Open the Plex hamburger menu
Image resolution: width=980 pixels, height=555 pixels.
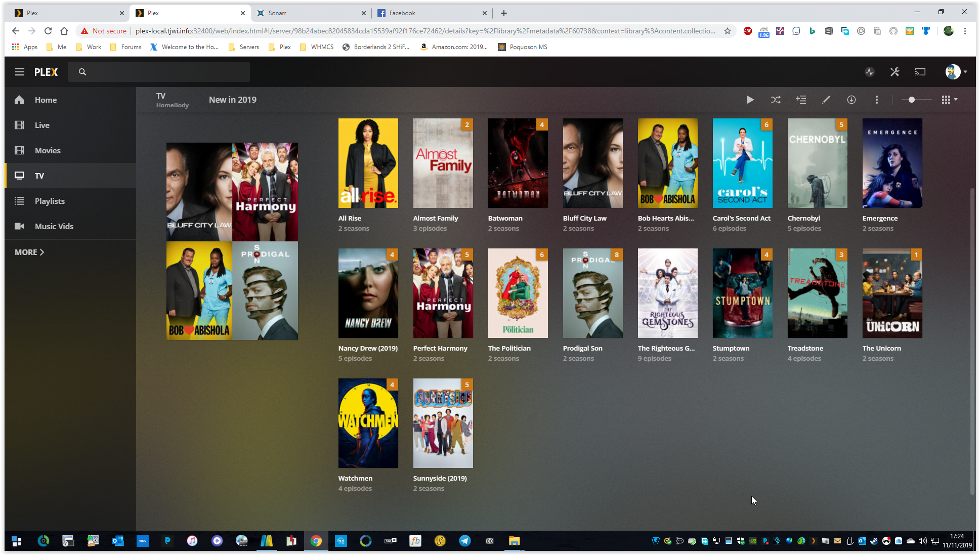(20, 72)
